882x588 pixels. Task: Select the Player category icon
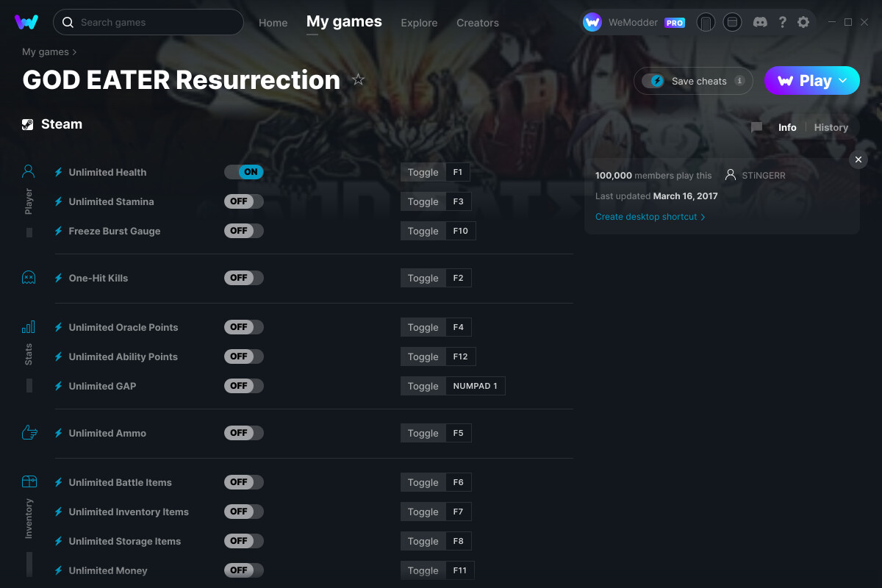click(29, 172)
